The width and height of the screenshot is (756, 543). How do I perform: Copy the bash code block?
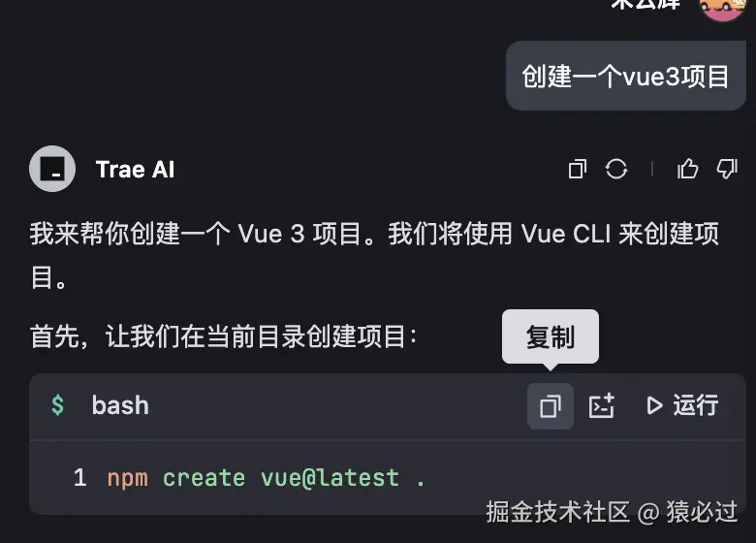(x=551, y=406)
